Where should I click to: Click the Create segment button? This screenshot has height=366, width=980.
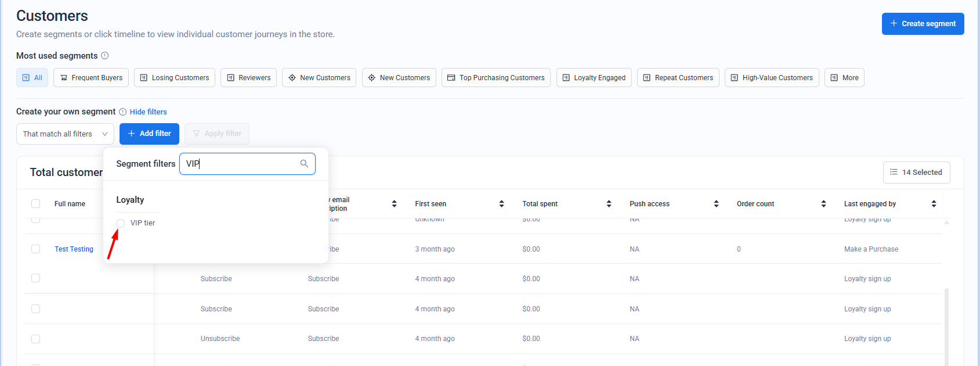(923, 24)
